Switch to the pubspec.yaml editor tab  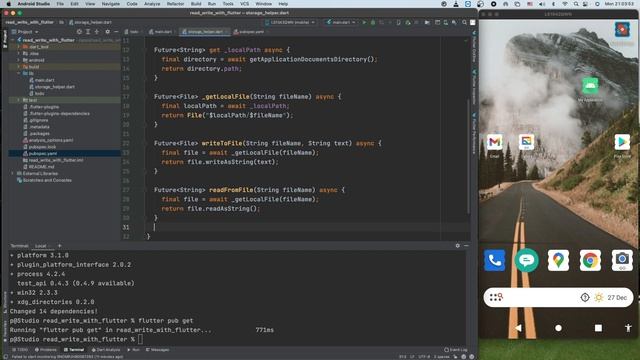pyautogui.click(x=249, y=31)
